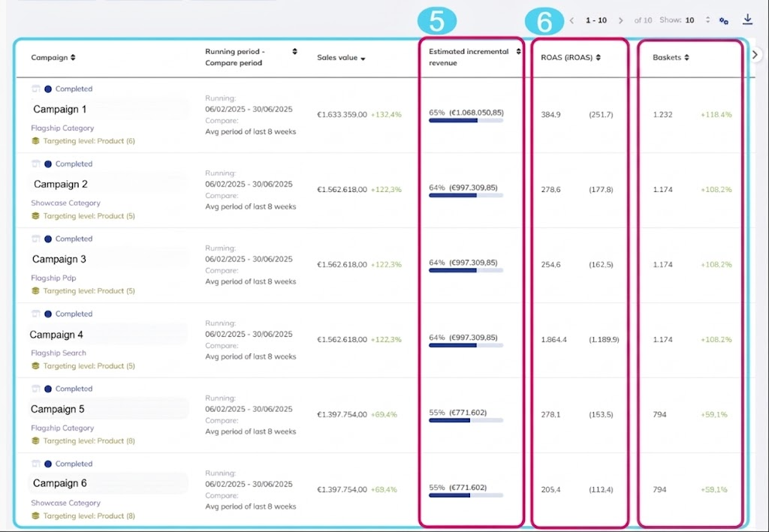
Task: Expand table with right chevron circle
Action: (755, 54)
